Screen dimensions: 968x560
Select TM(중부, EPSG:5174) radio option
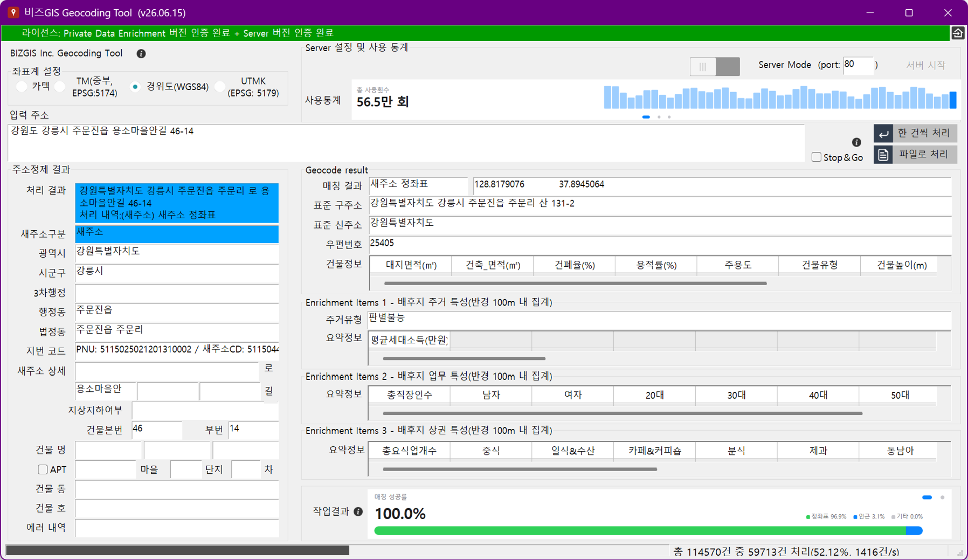(60, 86)
